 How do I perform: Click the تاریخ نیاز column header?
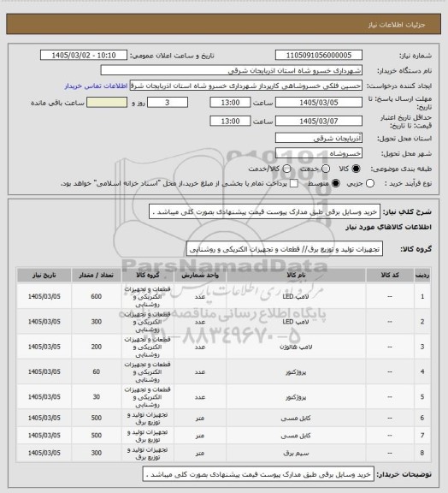click(x=44, y=275)
